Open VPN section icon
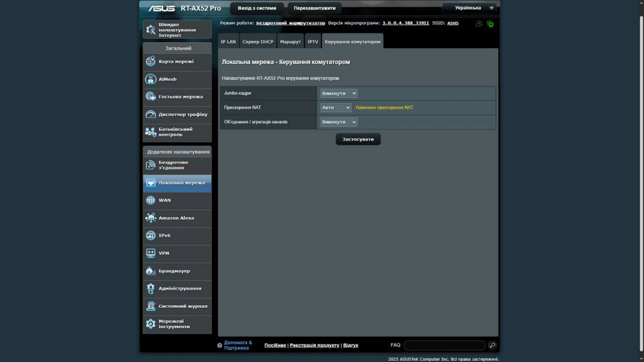 pyautogui.click(x=151, y=253)
